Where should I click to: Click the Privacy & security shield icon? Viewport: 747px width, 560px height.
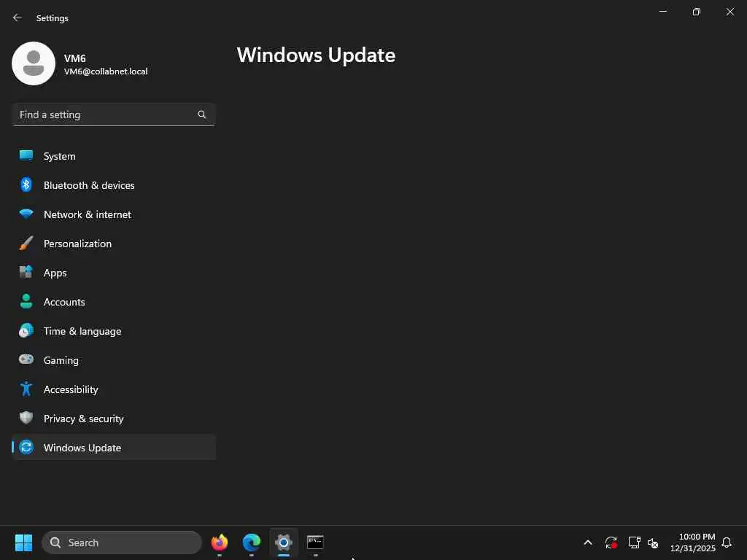click(x=26, y=418)
